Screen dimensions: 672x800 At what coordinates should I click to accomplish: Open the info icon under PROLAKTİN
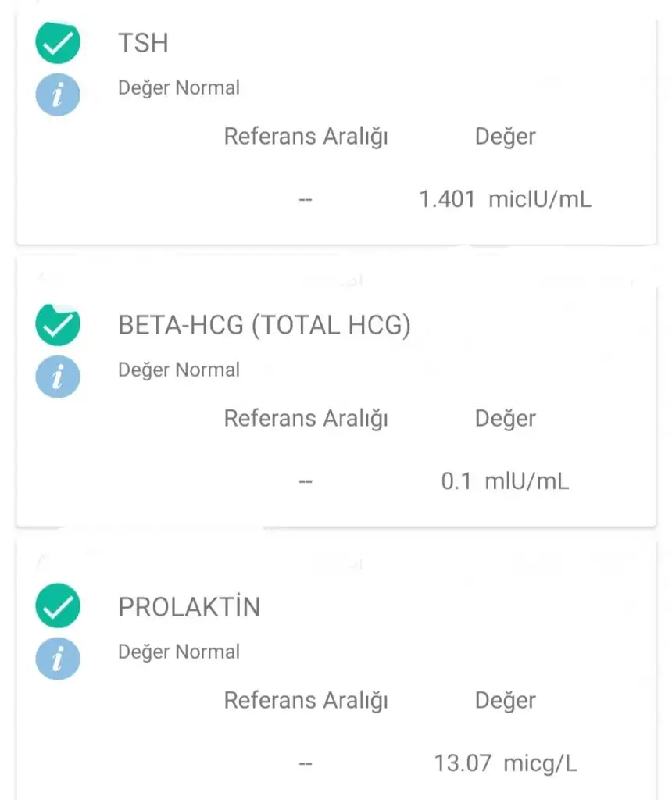coord(58,659)
